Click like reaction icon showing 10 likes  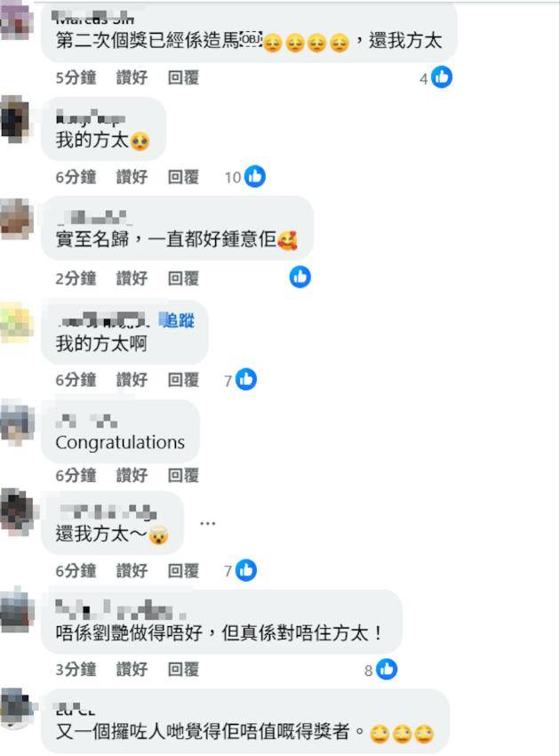254,176
